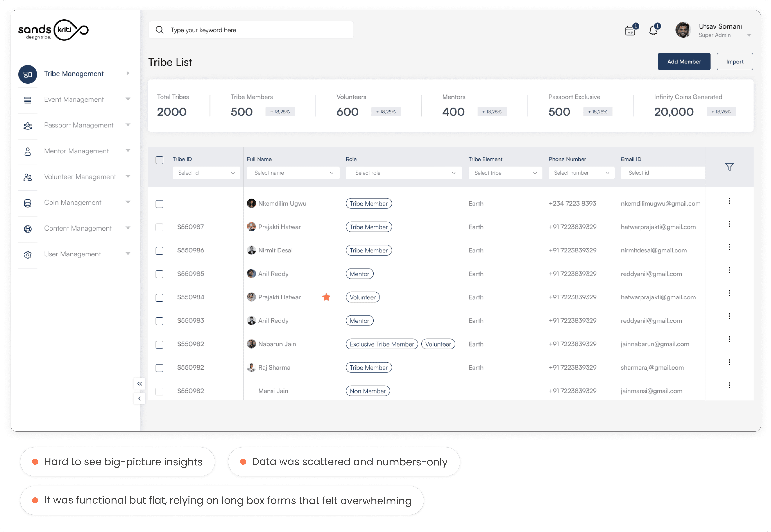
Task: Collapse sidebar with double-chevron icon
Action: tap(140, 384)
